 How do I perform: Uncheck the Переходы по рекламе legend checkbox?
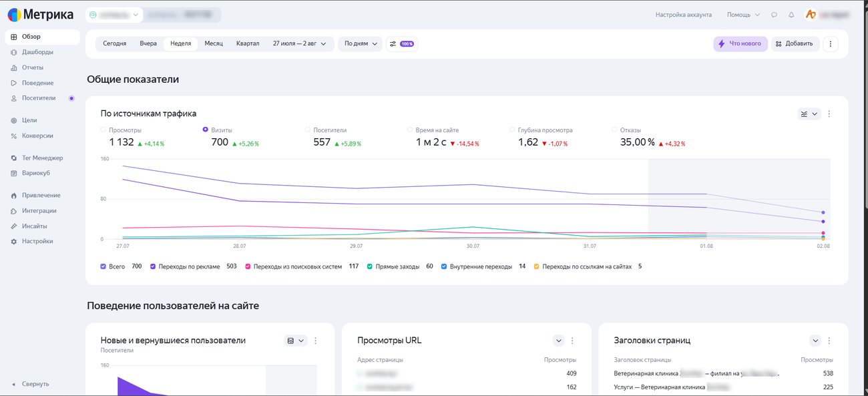pyautogui.click(x=154, y=266)
